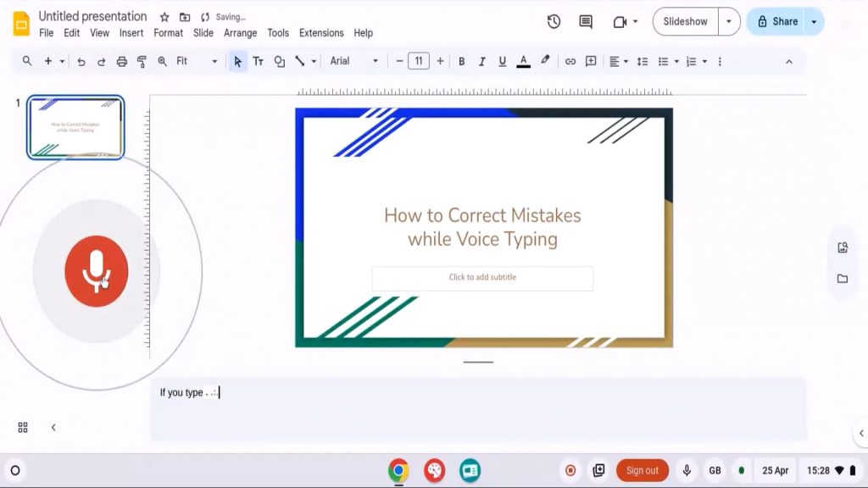Open the comments panel icon

[x=586, y=21]
